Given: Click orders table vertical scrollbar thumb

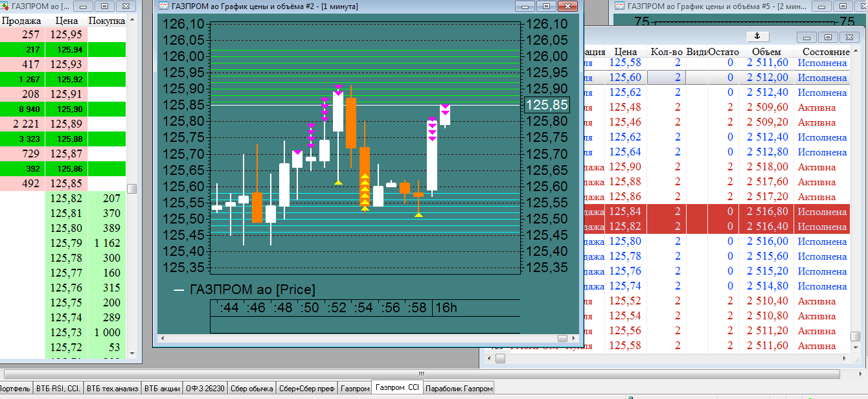Looking at the screenshot, I should [x=856, y=337].
